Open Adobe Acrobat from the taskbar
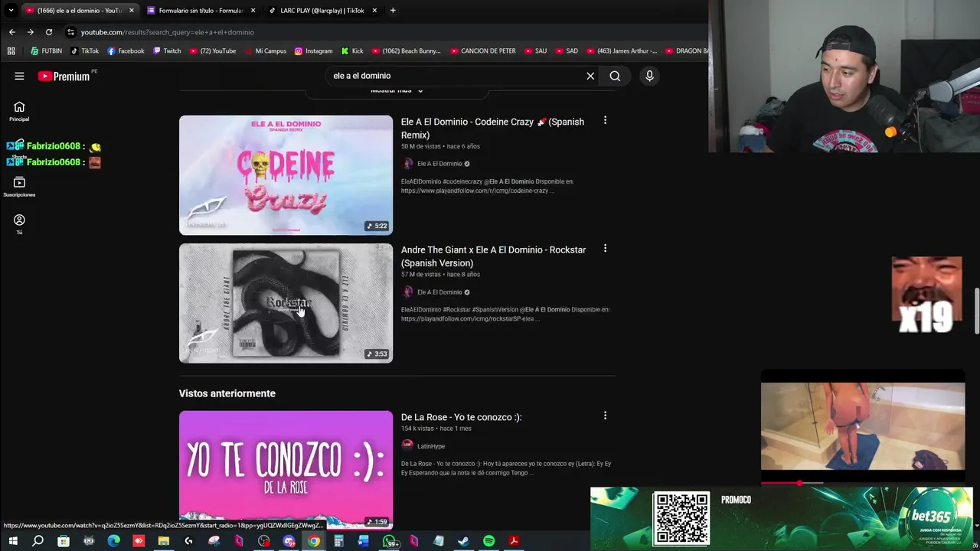The width and height of the screenshot is (980, 551). 514,541
